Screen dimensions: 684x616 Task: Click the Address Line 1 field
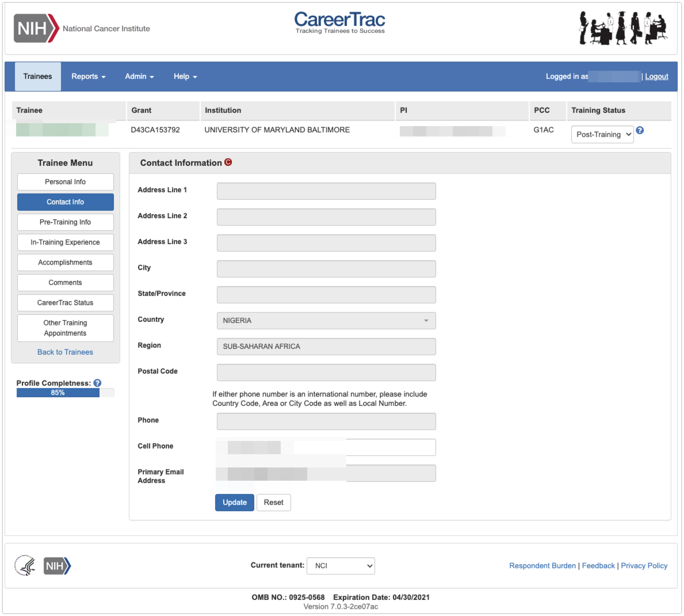[326, 191]
